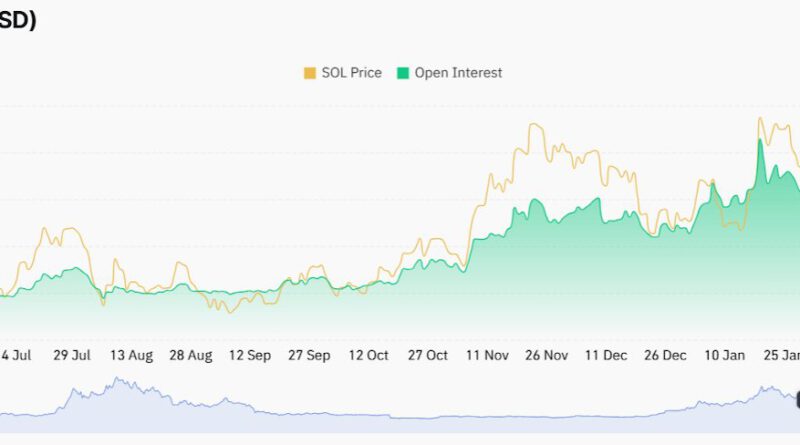This screenshot has height=445, width=800.
Task: Click the partially visible chart title text
Action: click(x=18, y=21)
